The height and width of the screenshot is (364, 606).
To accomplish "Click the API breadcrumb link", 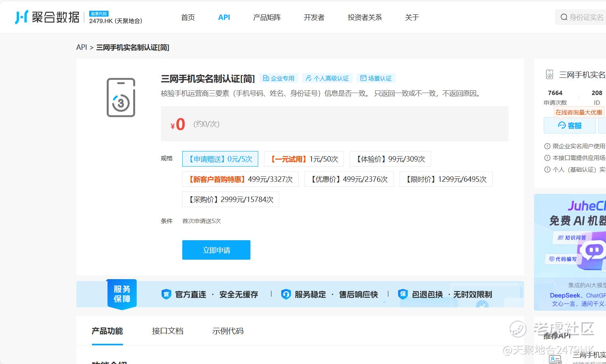I will point(82,47).
